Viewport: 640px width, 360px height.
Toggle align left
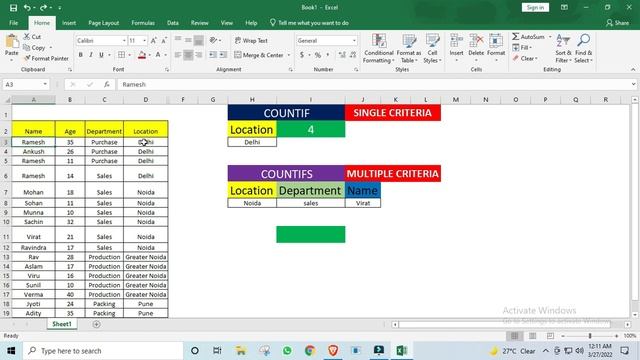[x=178, y=55]
